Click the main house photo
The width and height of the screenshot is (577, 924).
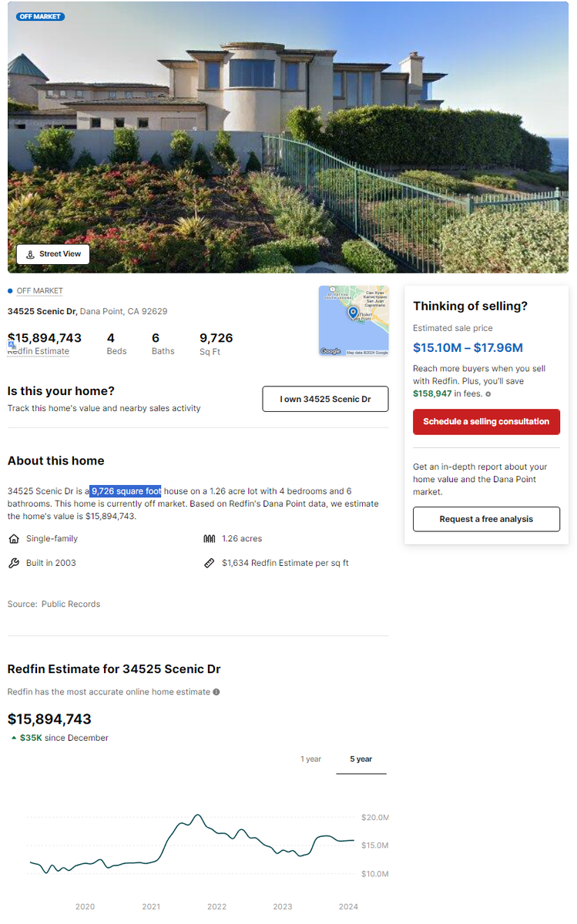click(x=288, y=137)
